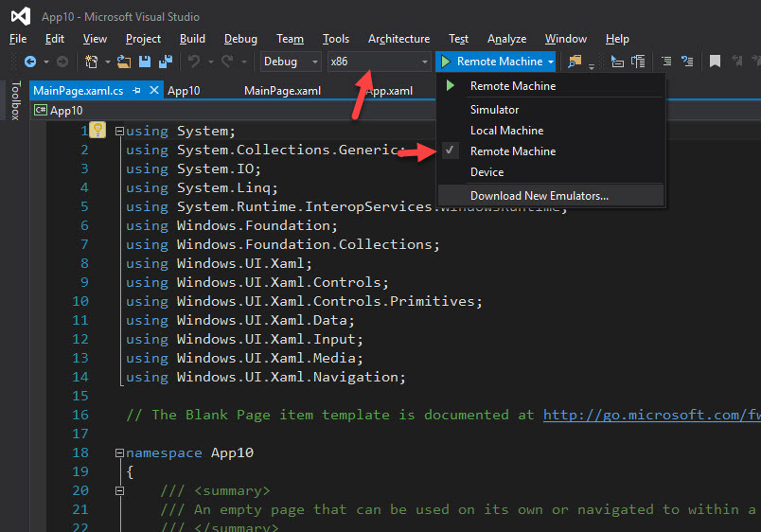The image size is (761, 532).
Task: Open the View menu
Action: tap(95, 39)
